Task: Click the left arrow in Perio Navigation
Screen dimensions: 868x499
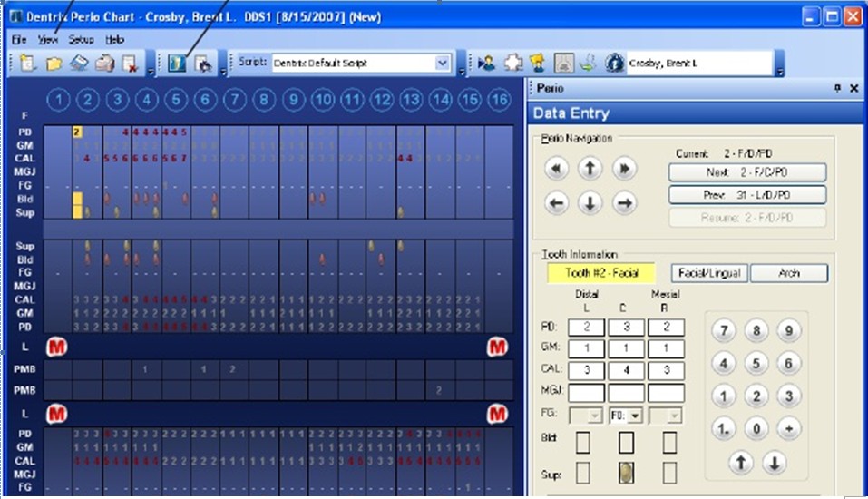Action: [x=556, y=203]
